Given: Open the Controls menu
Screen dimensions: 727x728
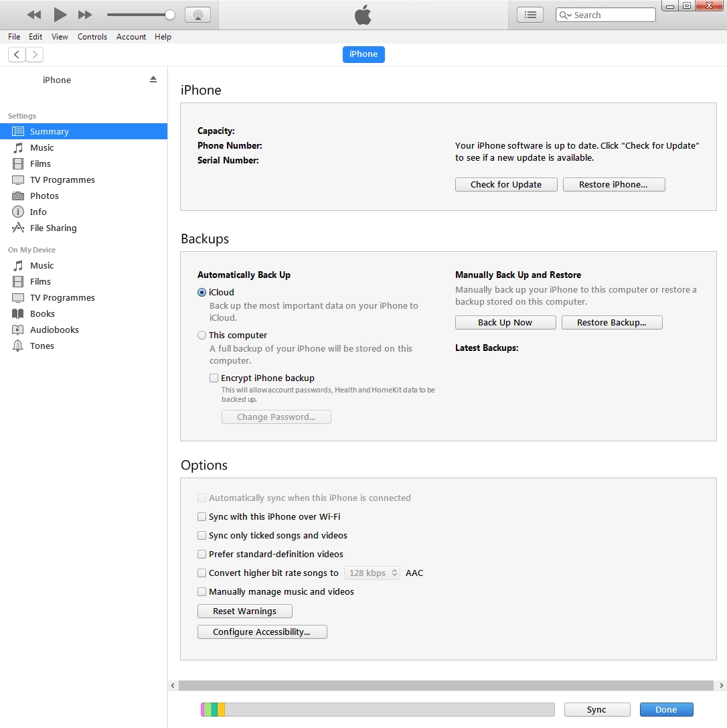Looking at the screenshot, I should (x=92, y=37).
